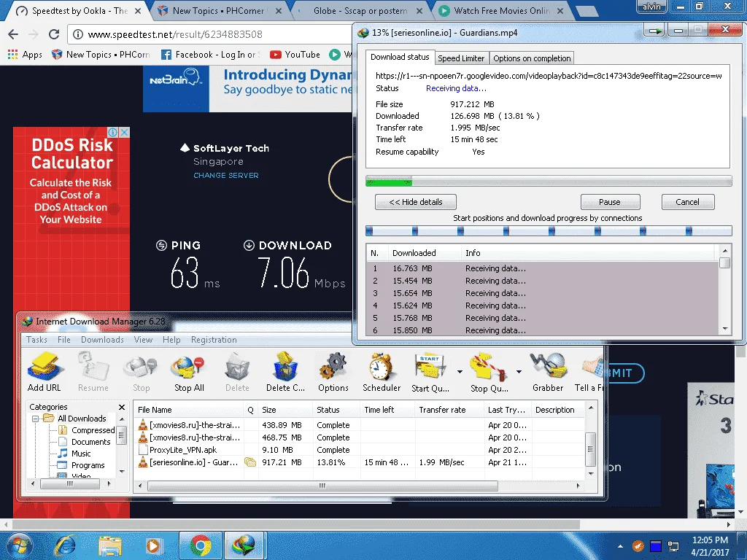
Task: Select the seriesonline.io Guardians download row
Action: point(358,462)
